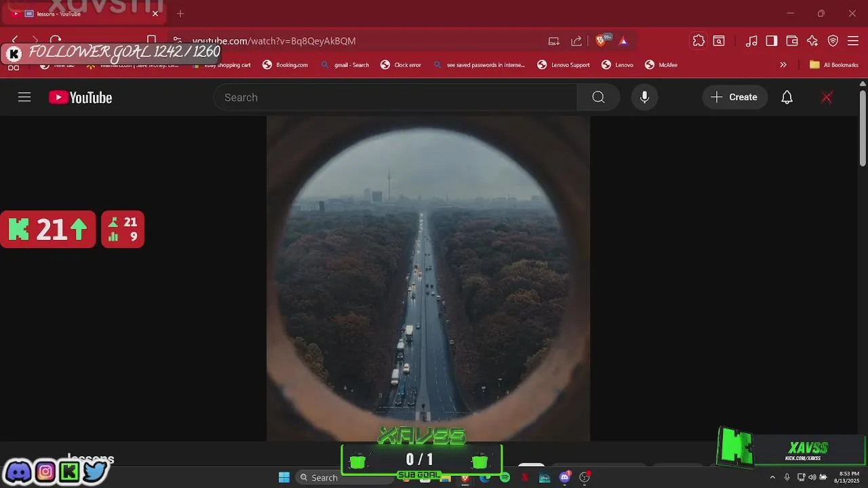Open Microsoft Edge from the taskbar
The image size is (868, 488).
coord(485,478)
